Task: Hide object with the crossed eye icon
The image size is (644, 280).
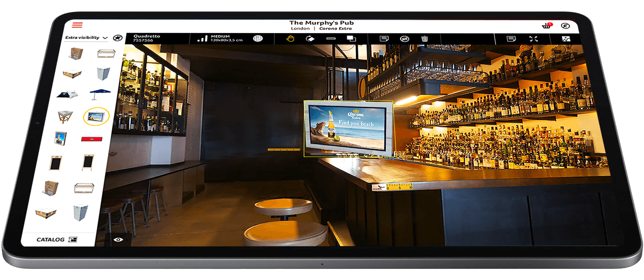Action: click(x=404, y=39)
